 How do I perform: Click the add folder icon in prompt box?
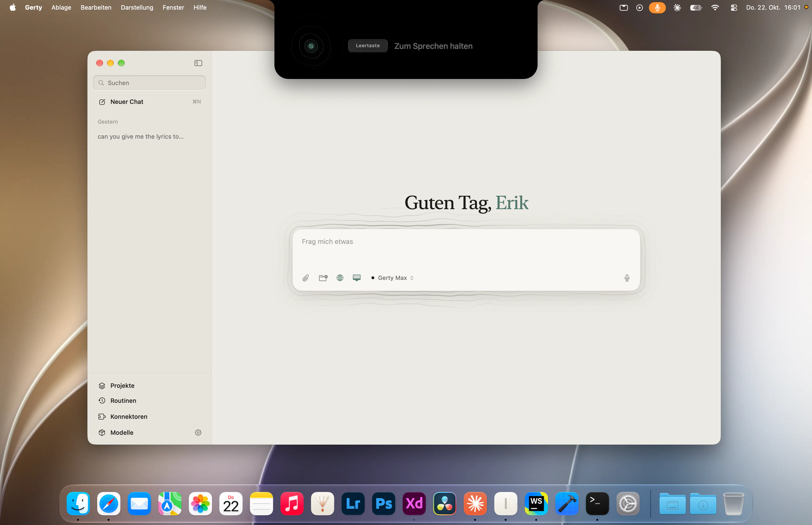(323, 278)
